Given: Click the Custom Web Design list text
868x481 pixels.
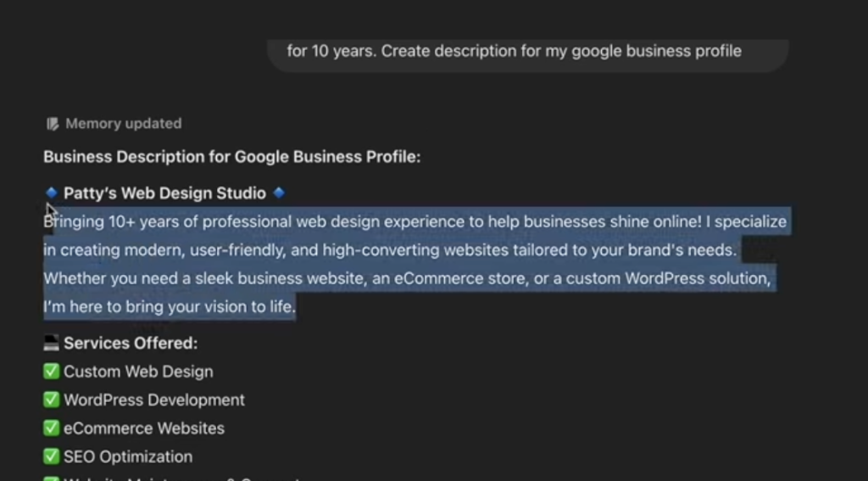Looking at the screenshot, I should coord(138,372).
